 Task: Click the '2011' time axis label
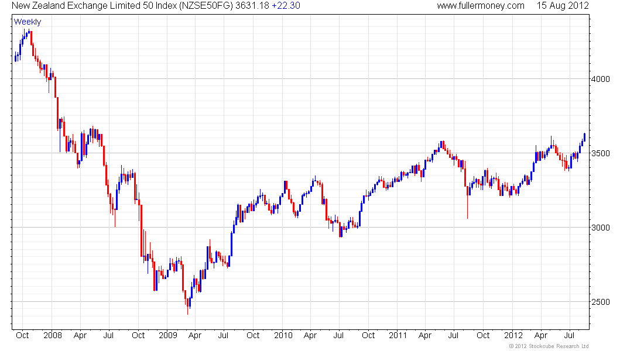pyautogui.click(x=398, y=335)
